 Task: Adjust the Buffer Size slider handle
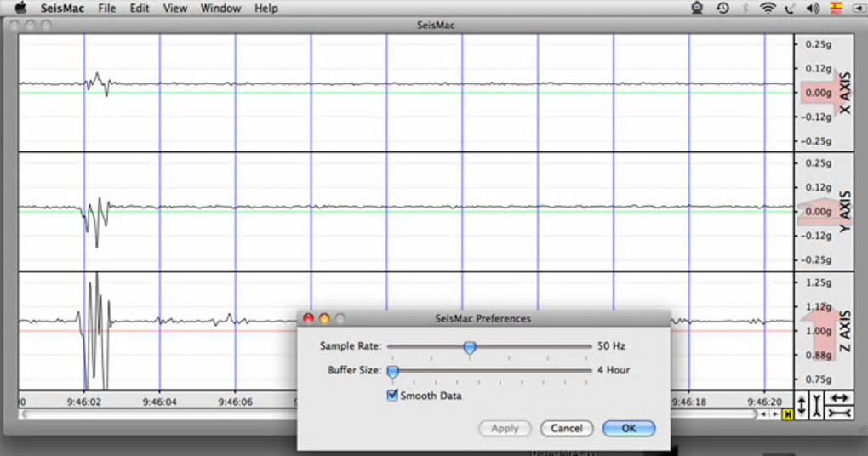393,372
